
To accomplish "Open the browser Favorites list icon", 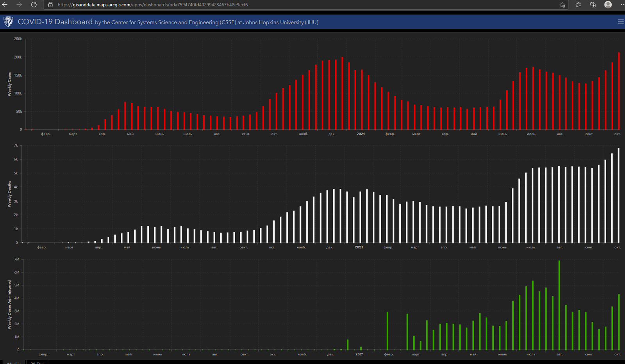I will pyautogui.click(x=578, y=5).
